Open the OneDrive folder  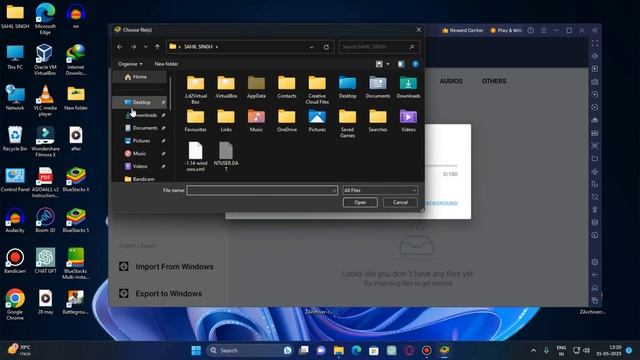[x=287, y=120]
